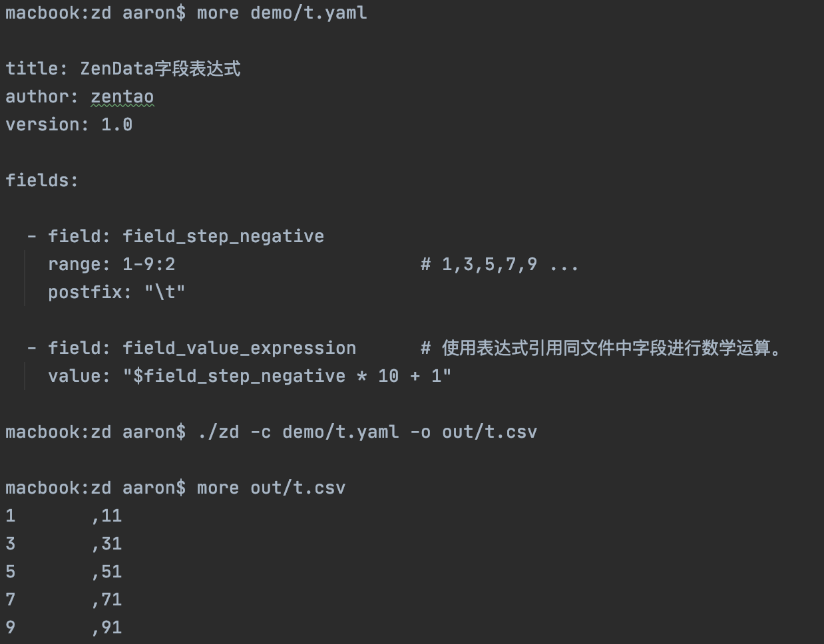
Task: Click the 'fields:' key
Action: tap(41, 180)
